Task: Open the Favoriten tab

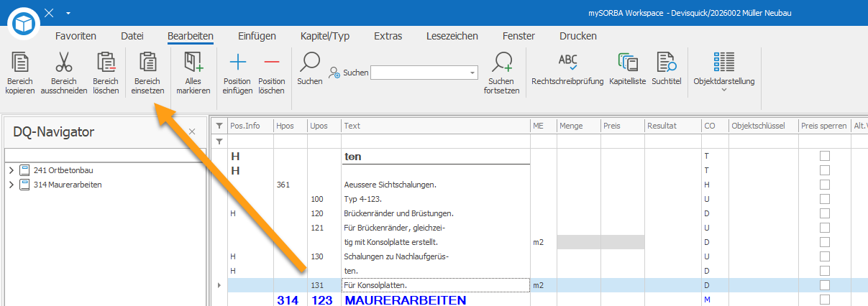Action: click(76, 36)
